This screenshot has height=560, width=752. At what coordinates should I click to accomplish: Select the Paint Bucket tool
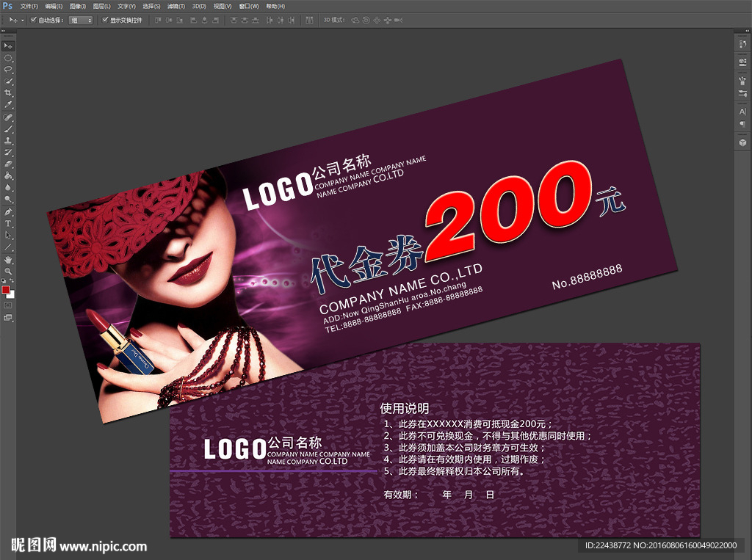pyautogui.click(x=8, y=176)
